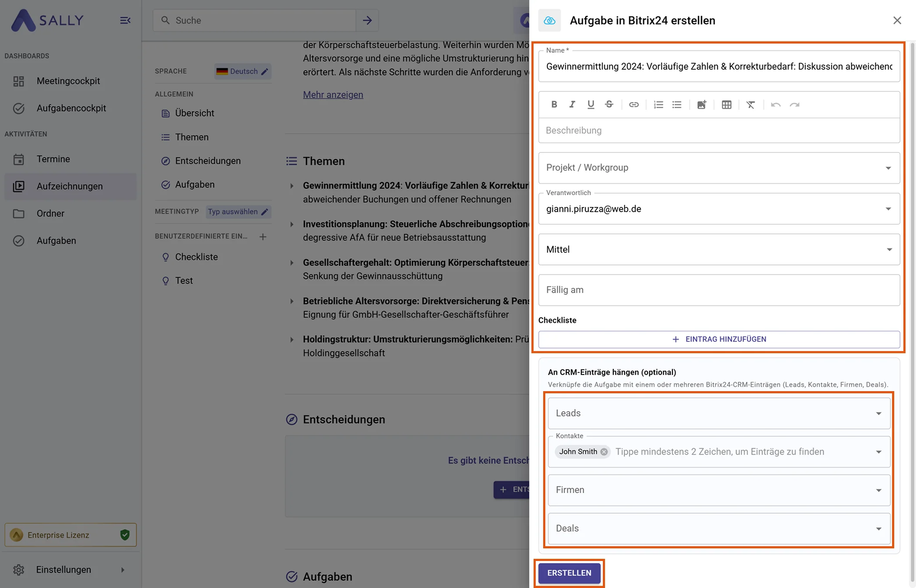Redo edit in description editor

[794, 105]
